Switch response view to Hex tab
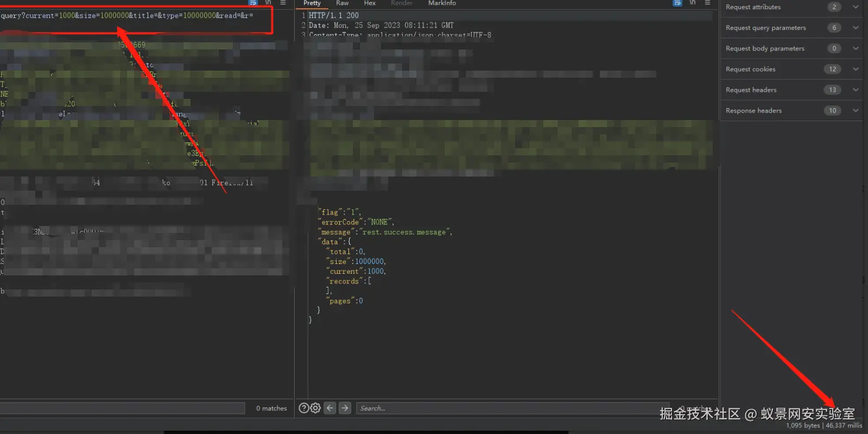868x434 pixels. click(x=370, y=3)
